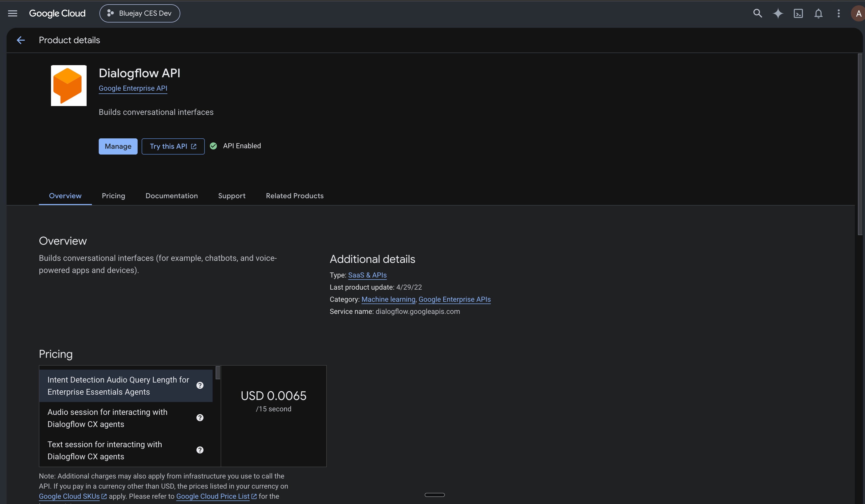
Task: Click the Additional details heading
Action: 372,259
